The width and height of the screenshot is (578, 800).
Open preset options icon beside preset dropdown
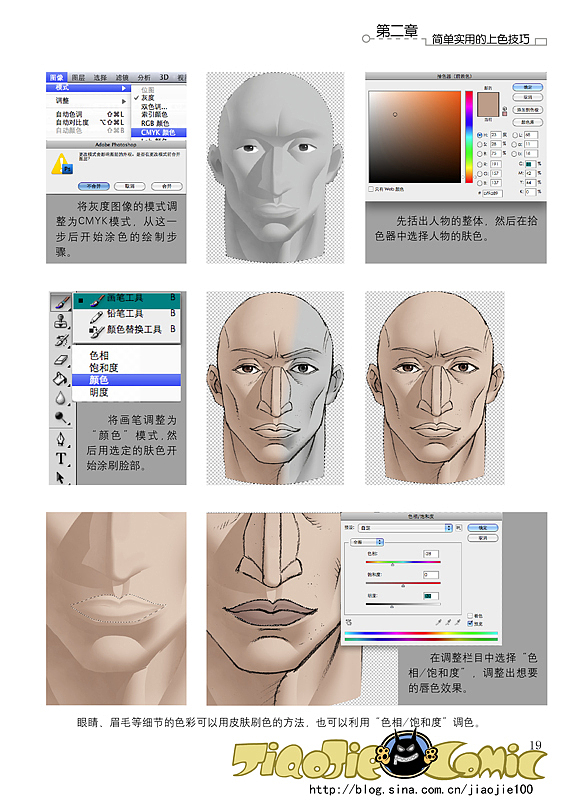[459, 528]
